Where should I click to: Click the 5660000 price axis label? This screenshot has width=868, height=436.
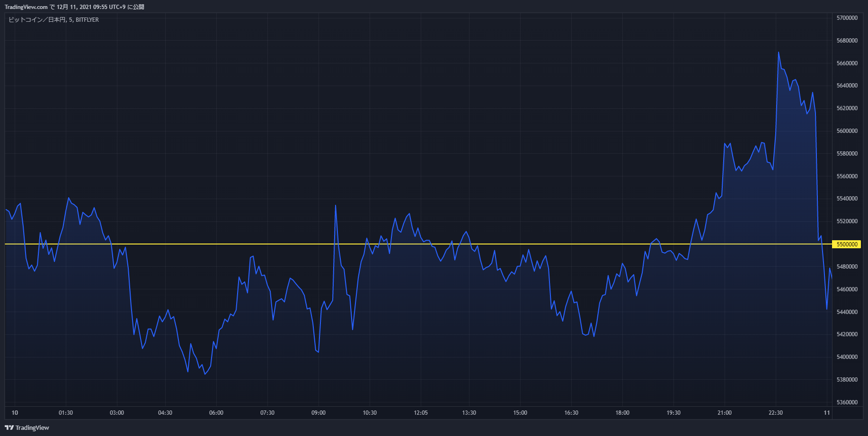click(847, 63)
